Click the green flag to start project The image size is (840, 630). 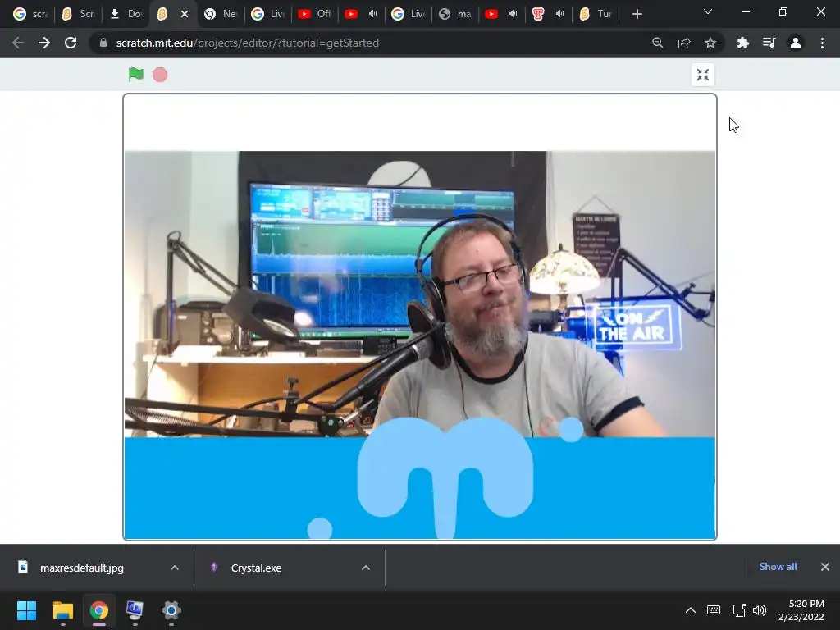(136, 75)
